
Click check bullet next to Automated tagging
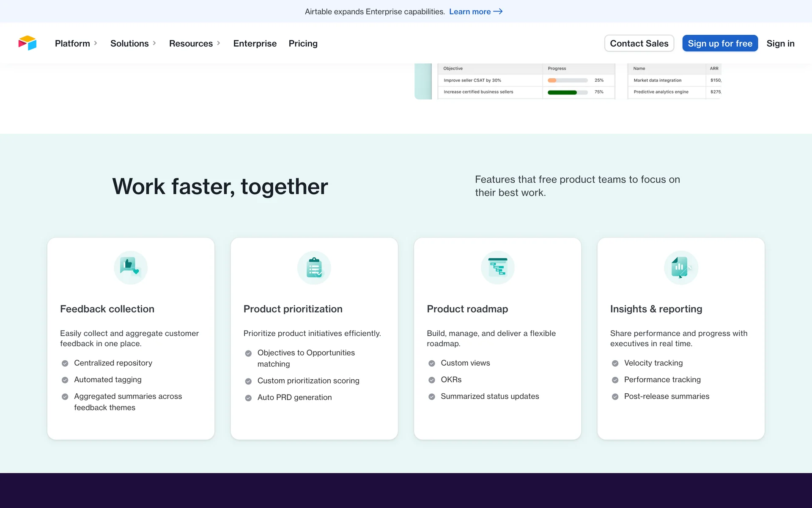(65, 380)
